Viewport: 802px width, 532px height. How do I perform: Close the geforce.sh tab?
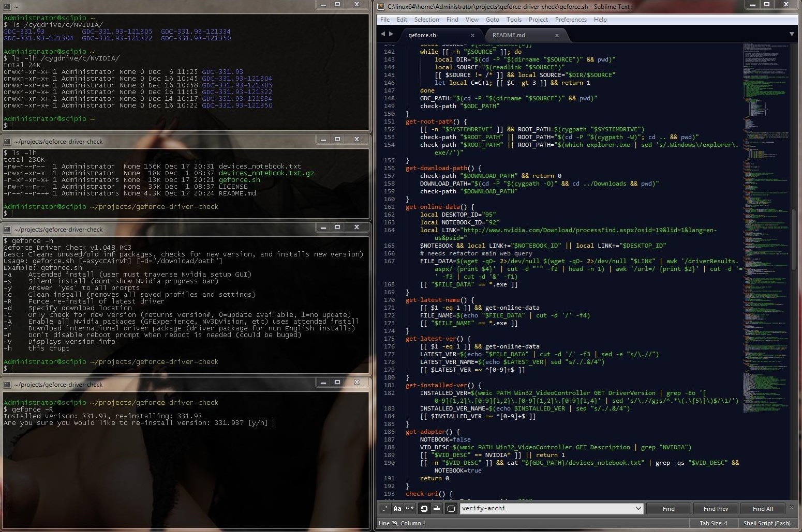(472, 35)
